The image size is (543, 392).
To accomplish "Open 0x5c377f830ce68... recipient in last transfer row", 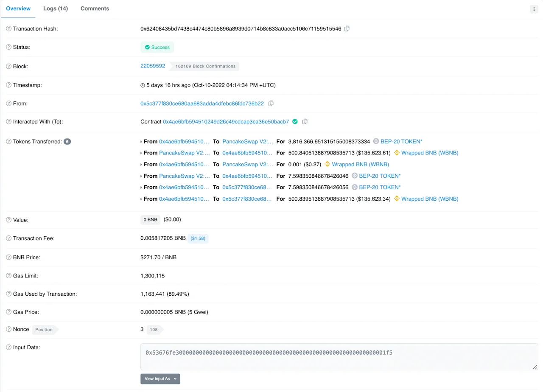I will point(247,199).
